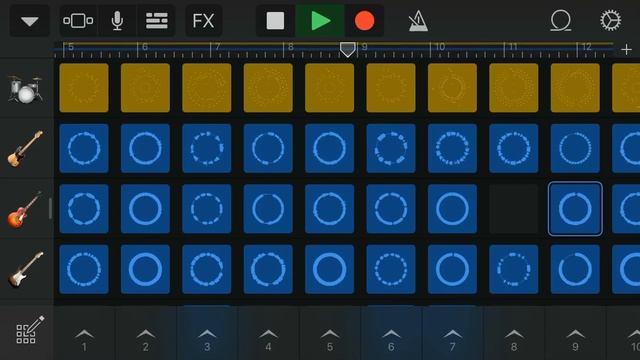Trigger column 7 with the arrow

click(452, 340)
